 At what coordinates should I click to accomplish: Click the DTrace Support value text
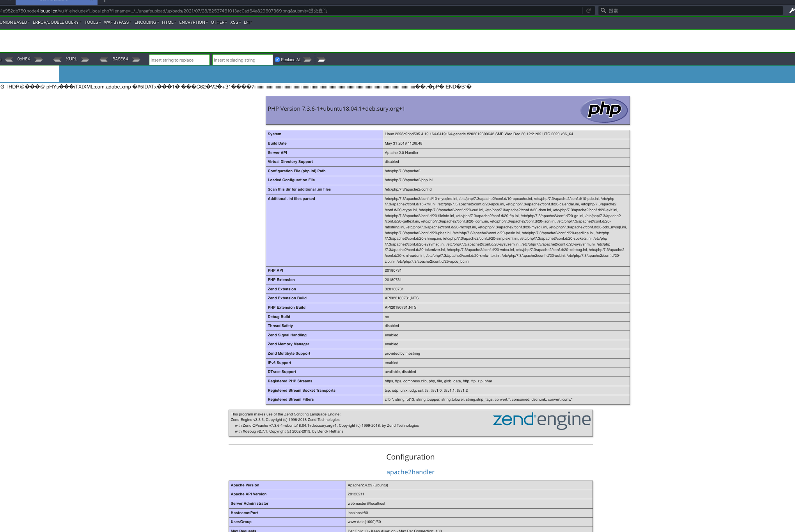coord(400,372)
